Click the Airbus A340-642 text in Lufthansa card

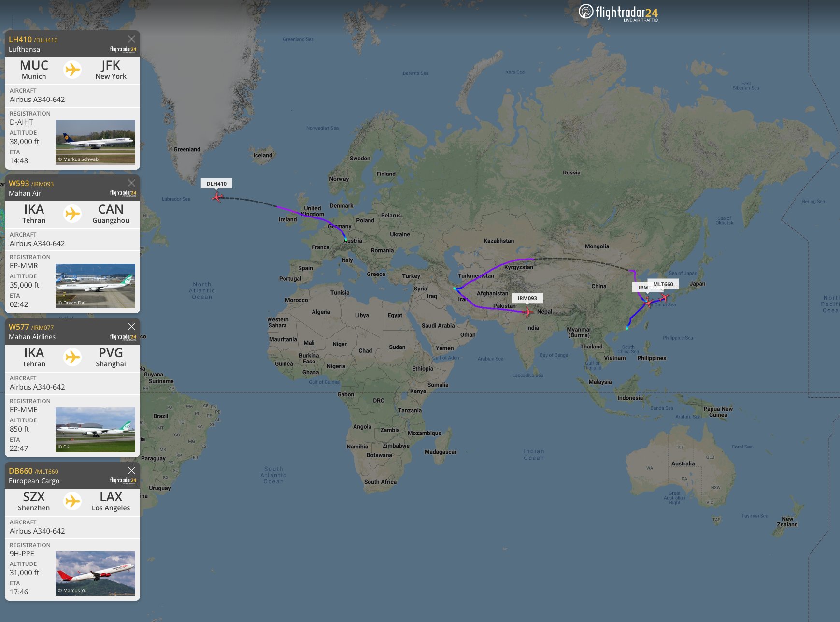(37, 100)
